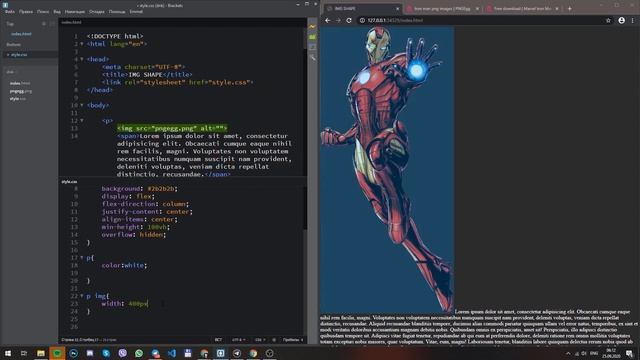This screenshot has height=360, width=640.
Task: Collapse the body tag fold arrow on line 10
Action: tap(82, 105)
